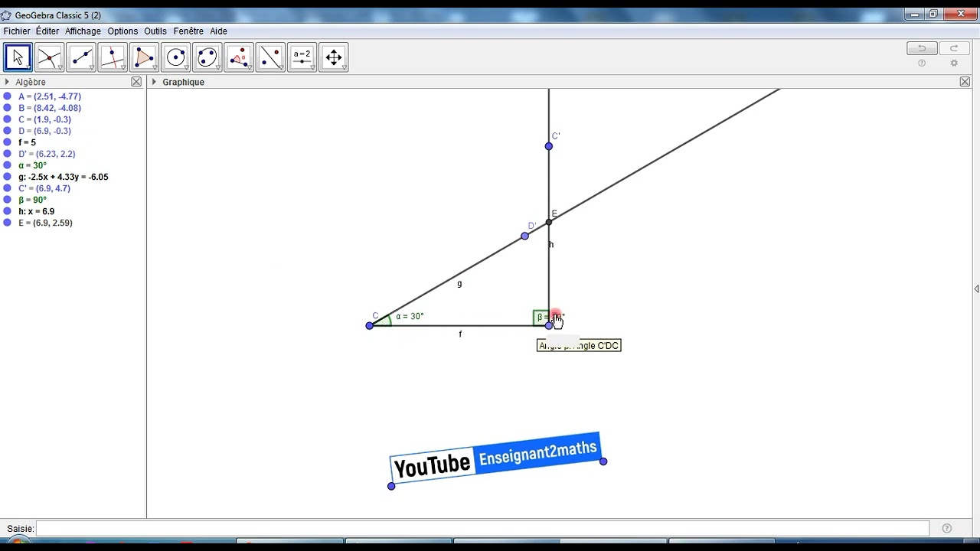Open the toolbar help question mark
Screen dimensions: 980x551
(922, 64)
